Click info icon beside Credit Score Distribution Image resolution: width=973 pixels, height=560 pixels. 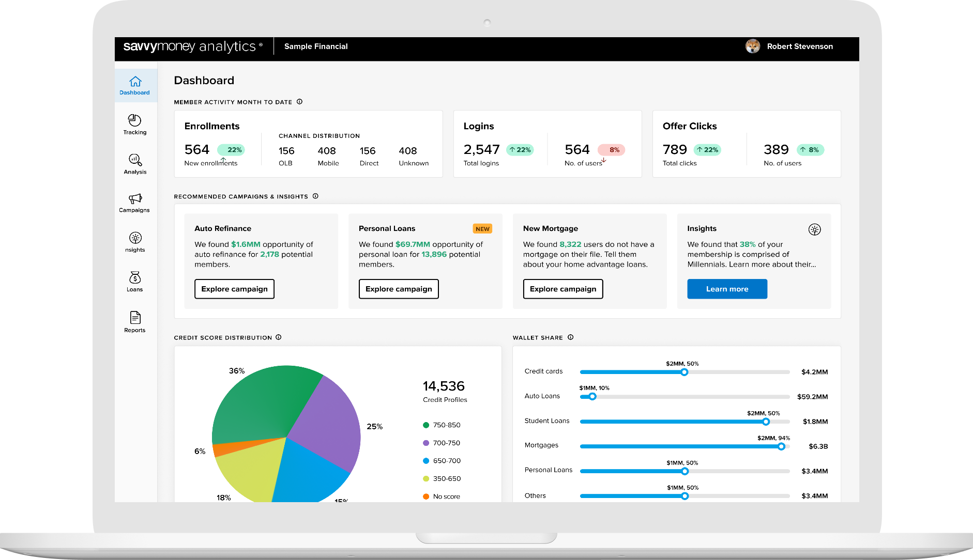[x=278, y=337]
